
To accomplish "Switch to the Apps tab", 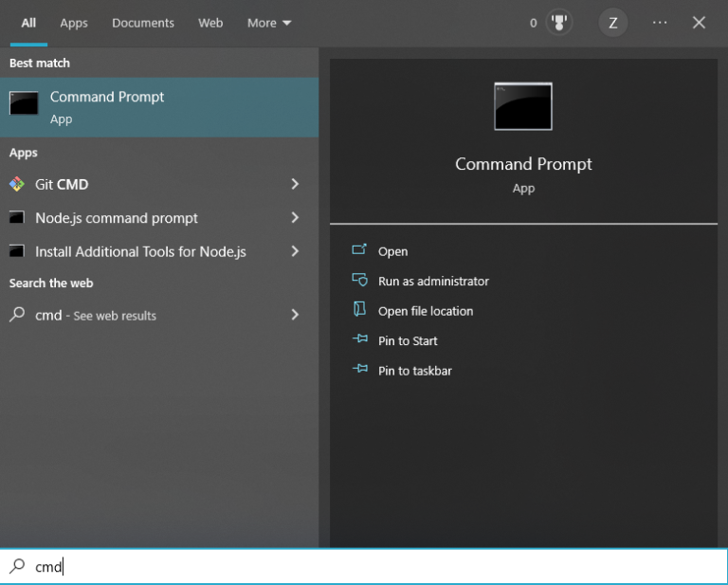I will click(74, 23).
